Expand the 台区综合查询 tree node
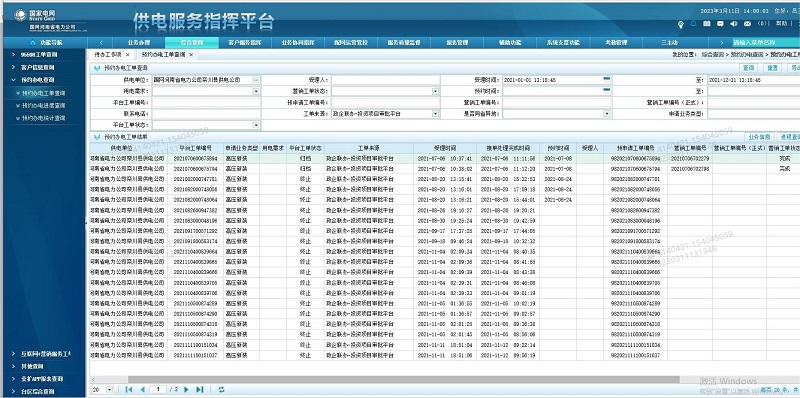 [13, 392]
